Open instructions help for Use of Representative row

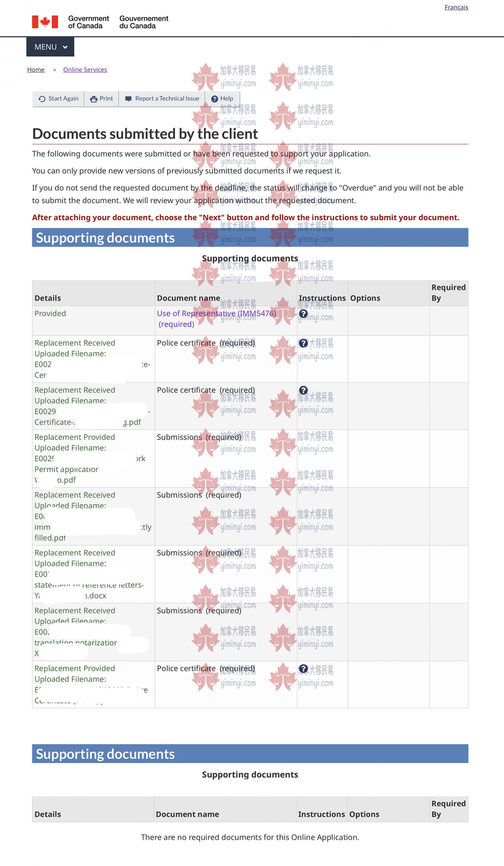click(x=303, y=313)
